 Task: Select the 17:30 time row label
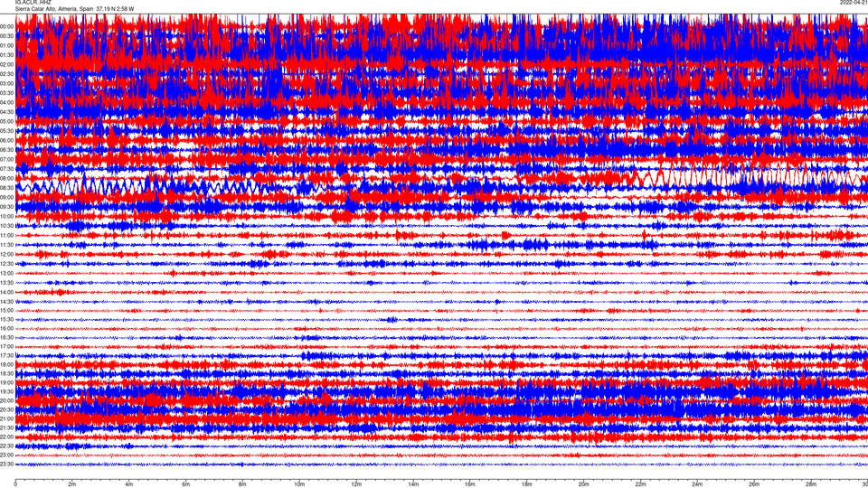[x=6, y=355]
